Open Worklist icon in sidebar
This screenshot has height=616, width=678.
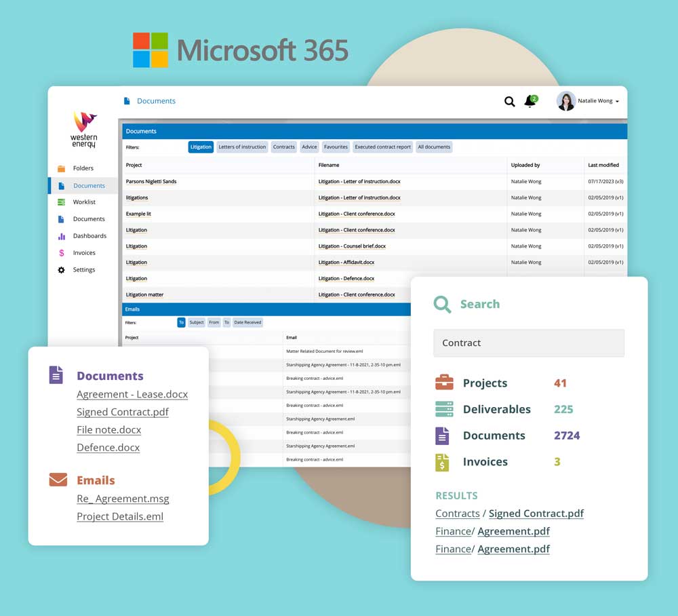61,202
